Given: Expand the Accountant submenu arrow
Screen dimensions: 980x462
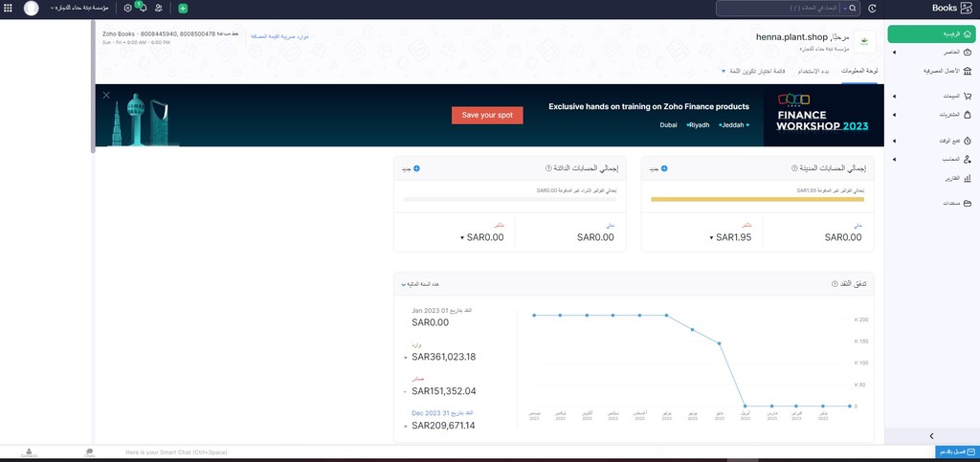Looking at the screenshot, I should point(893,159).
